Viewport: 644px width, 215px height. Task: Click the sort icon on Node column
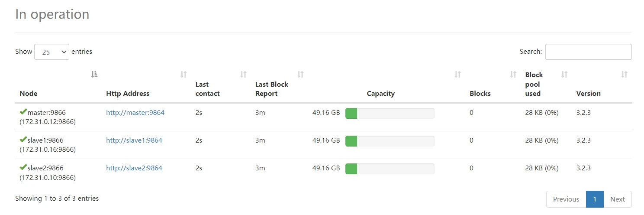pyautogui.click(x=94, y=75)
